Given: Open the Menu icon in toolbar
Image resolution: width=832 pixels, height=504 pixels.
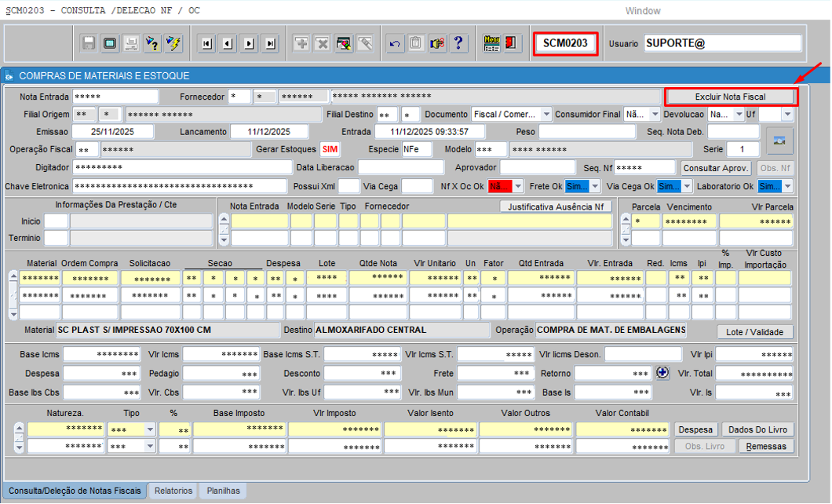Looking at the screenshot, I should pos(491,44).
